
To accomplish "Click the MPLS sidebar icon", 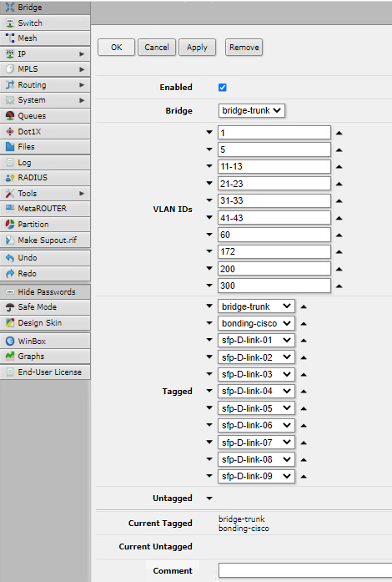I will pos(10,69).
